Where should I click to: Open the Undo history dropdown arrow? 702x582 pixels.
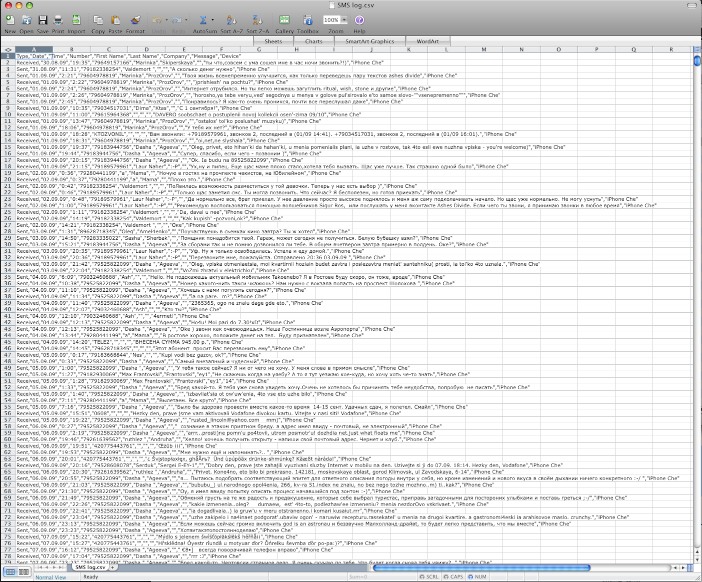coord(166,20)
